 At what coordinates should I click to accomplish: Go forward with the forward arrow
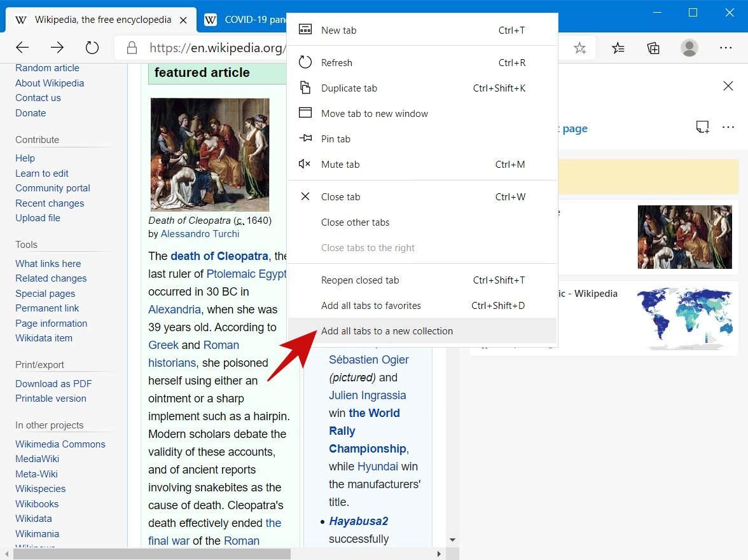click(57, 47)
